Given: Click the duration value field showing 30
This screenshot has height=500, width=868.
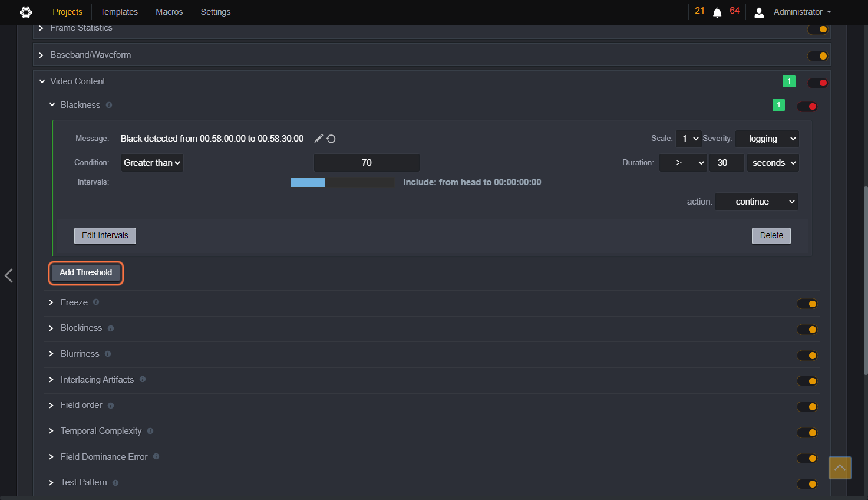Looking at the screenshot, I should coord(727,163).
